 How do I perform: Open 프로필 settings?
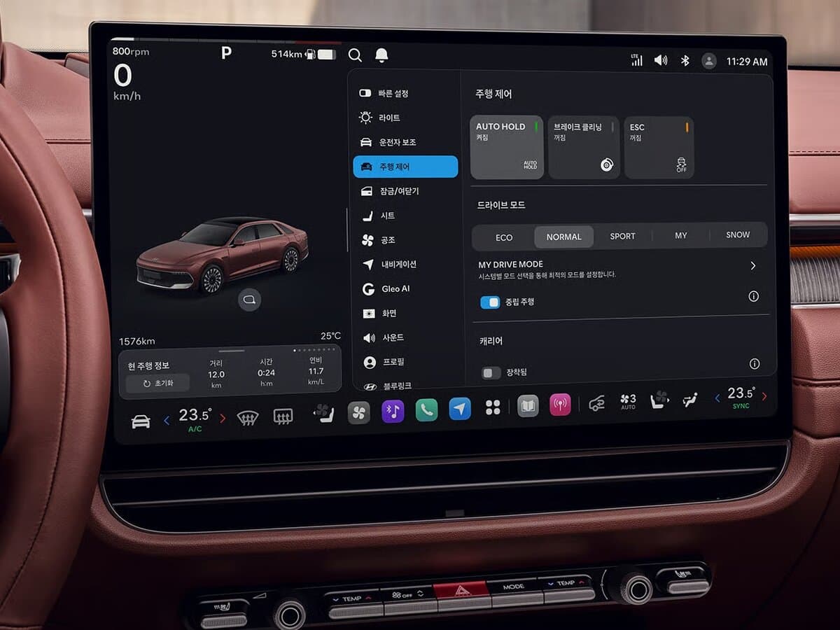(x=406, y=362)
